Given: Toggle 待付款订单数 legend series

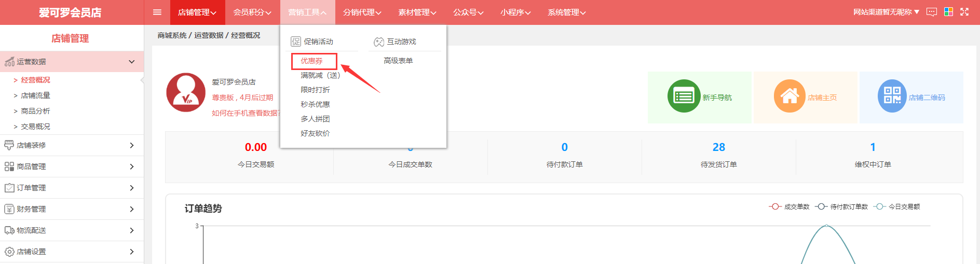Looking at the screenshot, I should (841, 206).
